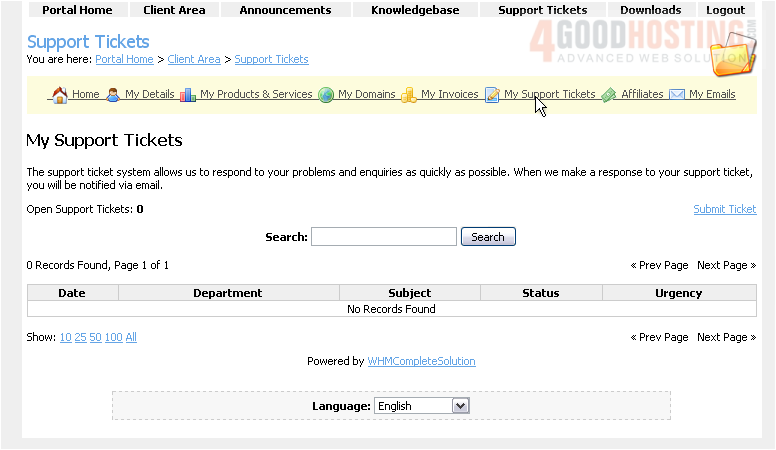Click Logout in top navigation

coord(725,10)
